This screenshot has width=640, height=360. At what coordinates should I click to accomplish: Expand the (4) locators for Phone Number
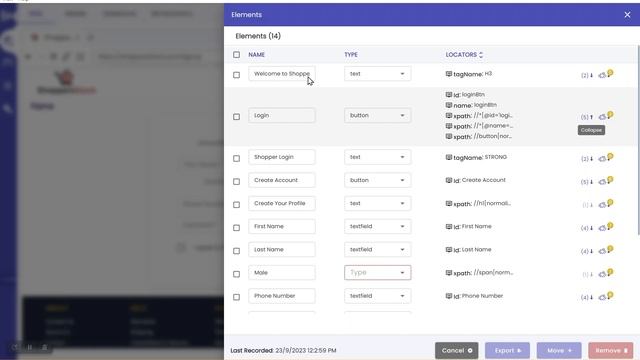(x=587, y=298)
